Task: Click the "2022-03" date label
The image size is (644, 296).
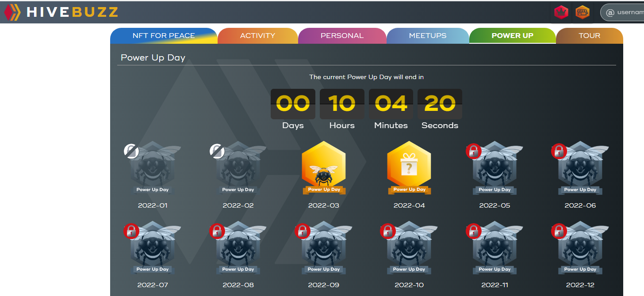Action: tap(323, 205)
